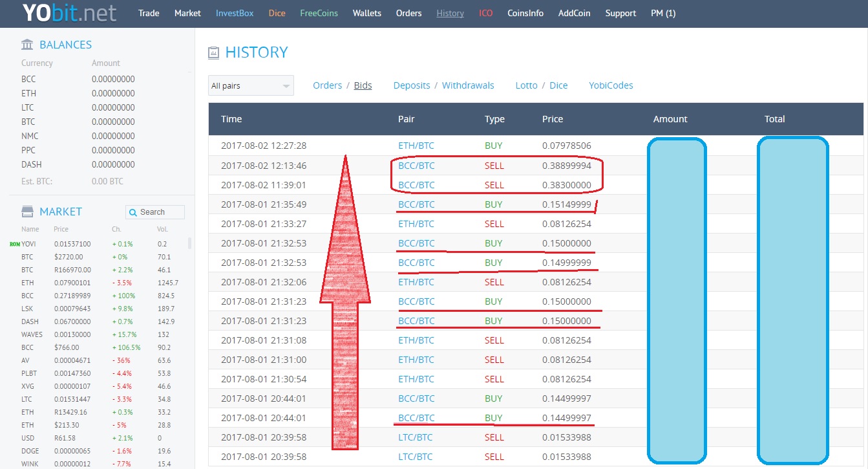The image size is (868, 469).
Task: Click the green ROM badge next to YOVI
Action: tap(15, 244)
